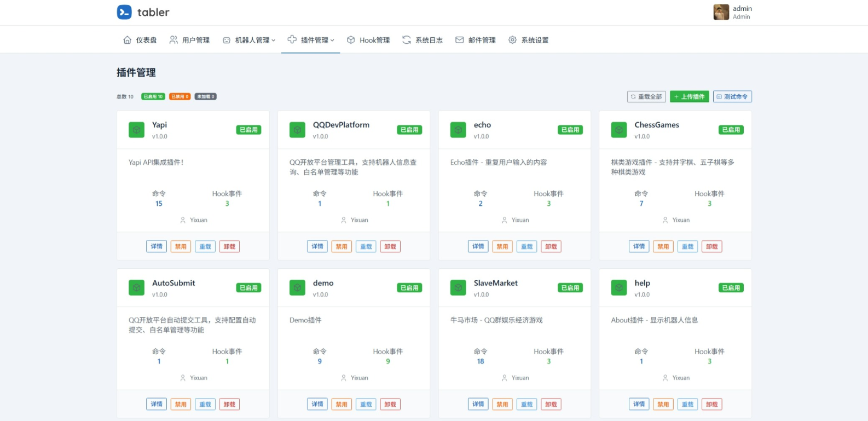
Task: Reload the help plugin with 重载
Action: coord(688,404)
